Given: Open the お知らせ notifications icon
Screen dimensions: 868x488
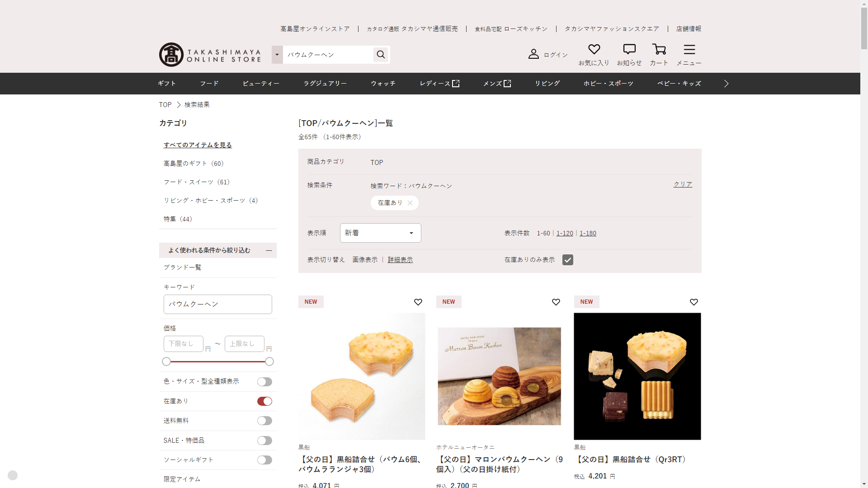Looking at the screenshot, I should pyautogui.click(x=629, y=50).
